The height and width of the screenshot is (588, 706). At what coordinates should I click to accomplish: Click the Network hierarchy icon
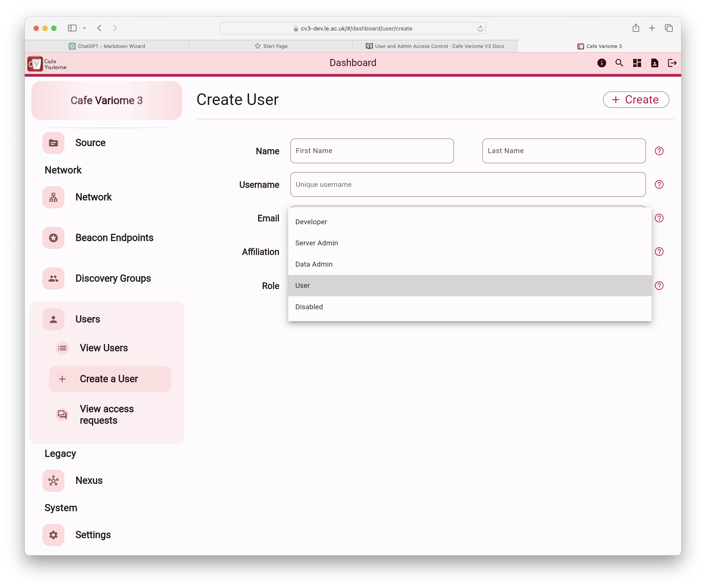(53, 197)
